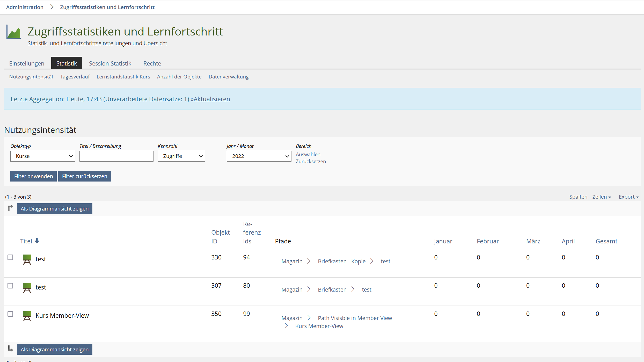This screenshot has width=644, height=362.
Task: Focus the Titel / Beschreibung text field
Action: tap(116, 156)
